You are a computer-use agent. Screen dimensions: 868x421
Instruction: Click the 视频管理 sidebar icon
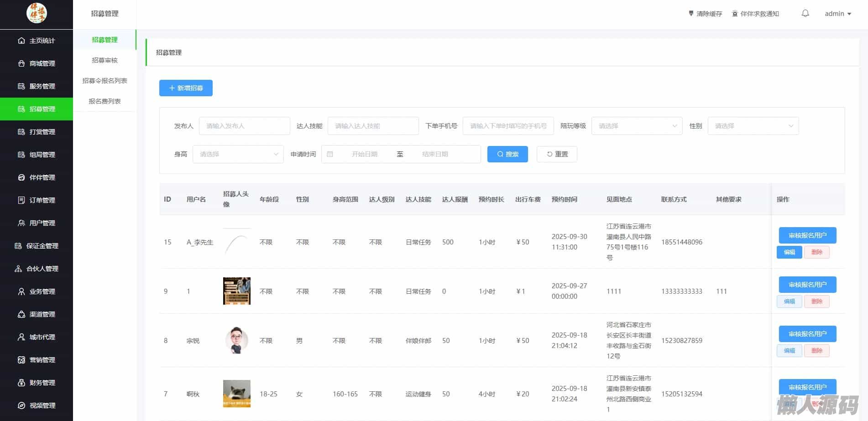(x=21, y=405)
